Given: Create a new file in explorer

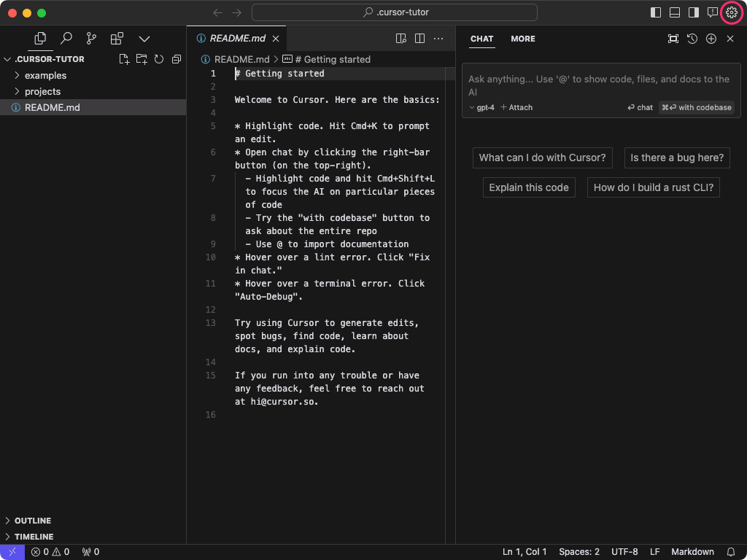Looking at the screenshot, I should (x=124, y=59).
